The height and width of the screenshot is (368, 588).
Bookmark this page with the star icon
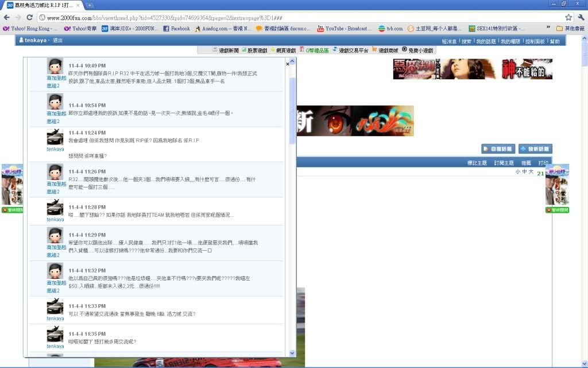click(568, 18)
